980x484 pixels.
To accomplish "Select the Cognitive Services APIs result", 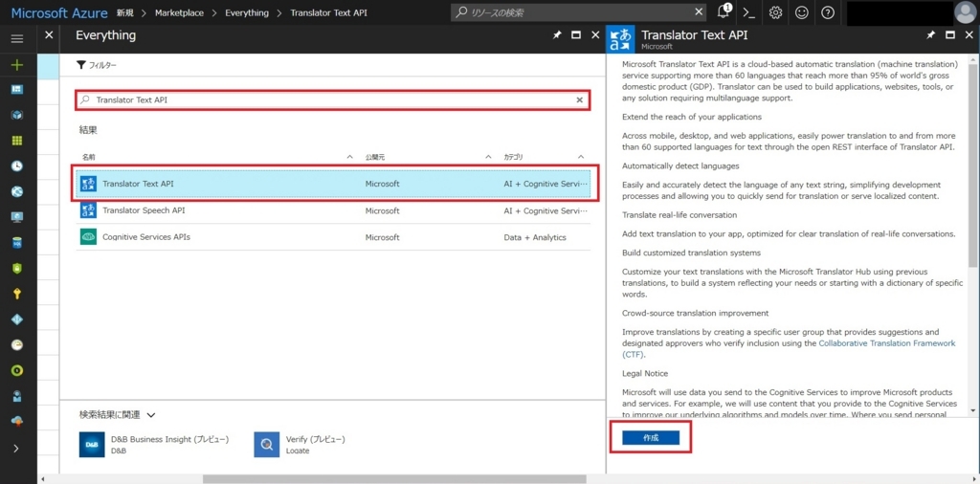I will pos(333,237).
